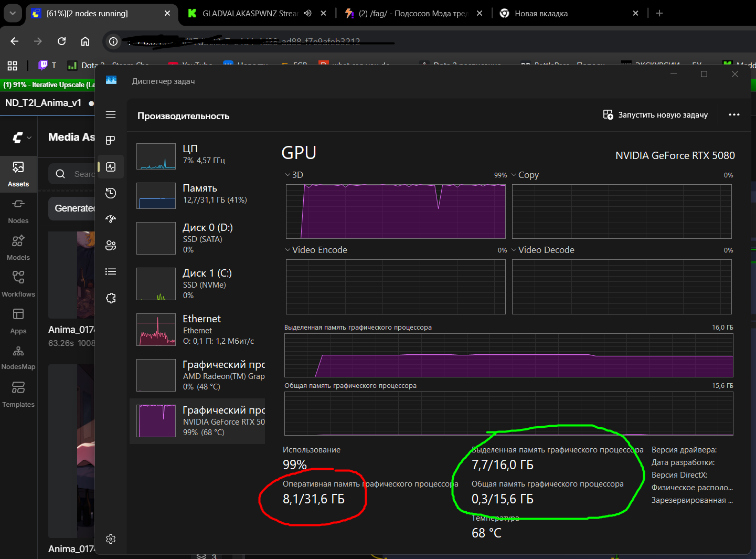
Task: Open Users icon in Task Manager sidebar
Action: (x=111, y=245)
